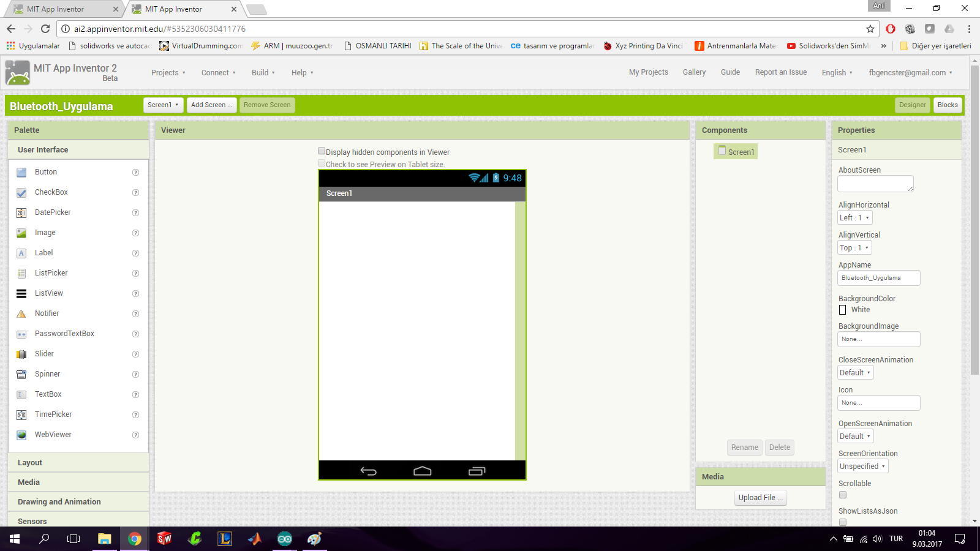Click the Rename component button
The width and height of the screenshot is (980, 551).
pos(745,448)
